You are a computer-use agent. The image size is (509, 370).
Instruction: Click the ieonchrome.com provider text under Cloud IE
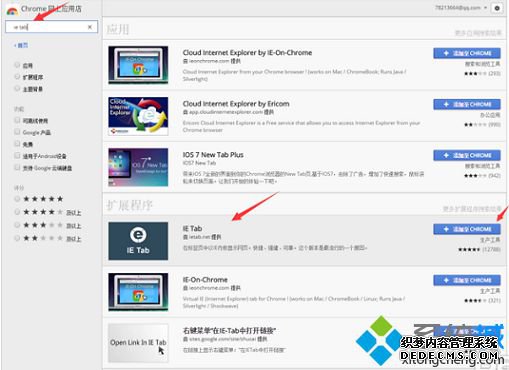point(212,61)
